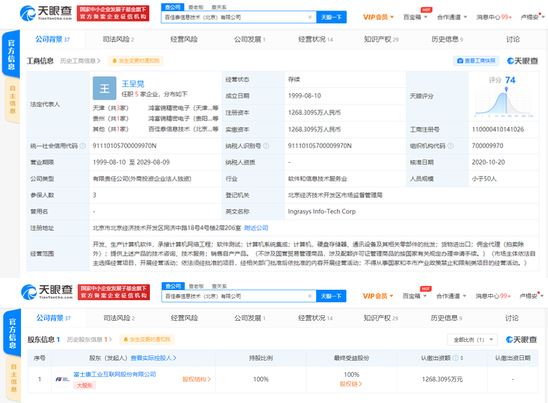Select the lower 查老板 search tab
This screenshot has height=403, width=548.
[196, 286]
